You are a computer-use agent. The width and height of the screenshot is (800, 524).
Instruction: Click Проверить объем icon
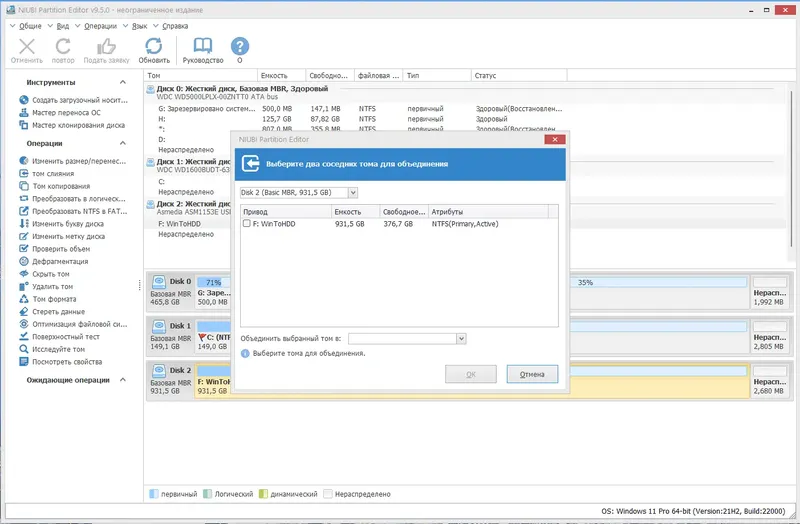pos(23,249)
